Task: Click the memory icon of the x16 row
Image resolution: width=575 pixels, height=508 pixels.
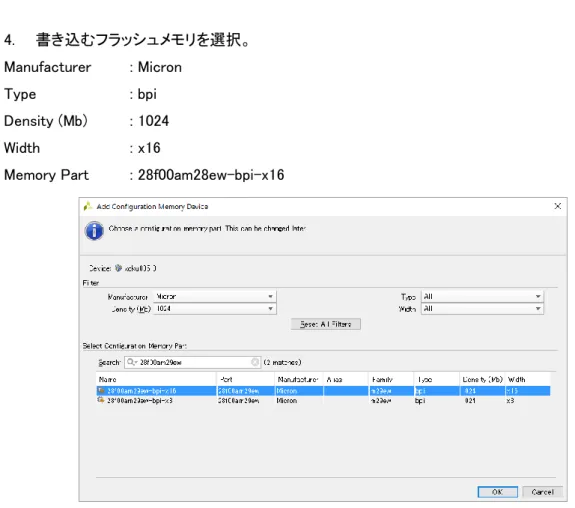Action: coord(101,391)
